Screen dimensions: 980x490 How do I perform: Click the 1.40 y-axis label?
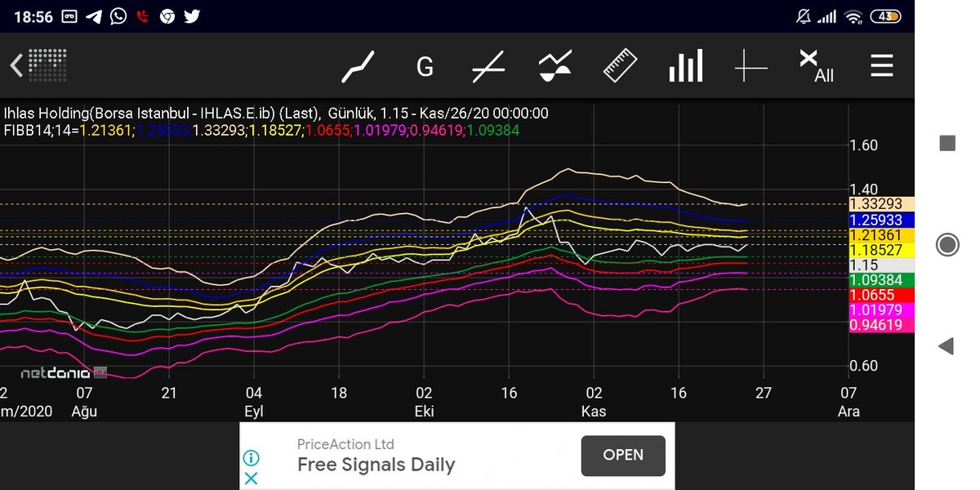pyautogui.click(x=864, y=190)
